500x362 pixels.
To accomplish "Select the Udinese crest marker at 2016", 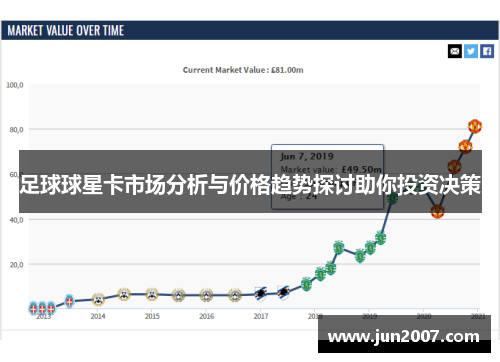I will click(x=206, y=295).
